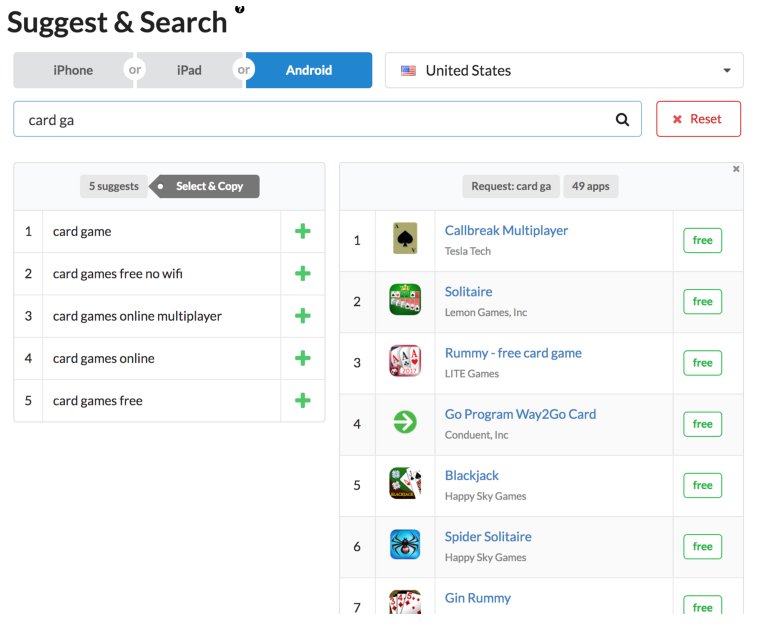Click the Suggest & Search heading

(x=117, y=22)
